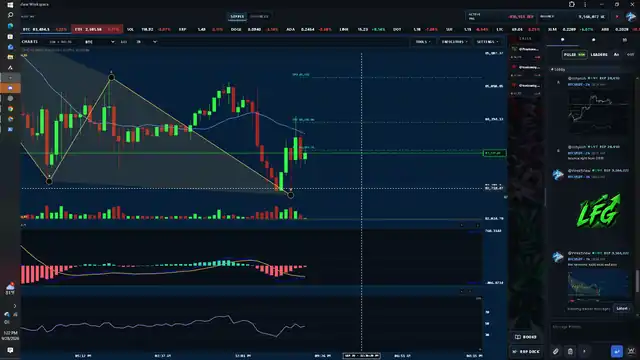The image size is (640, 360).
Task: Open the chart symbol dropdown beside CHARTS
Action: click(x=100, y=42)
